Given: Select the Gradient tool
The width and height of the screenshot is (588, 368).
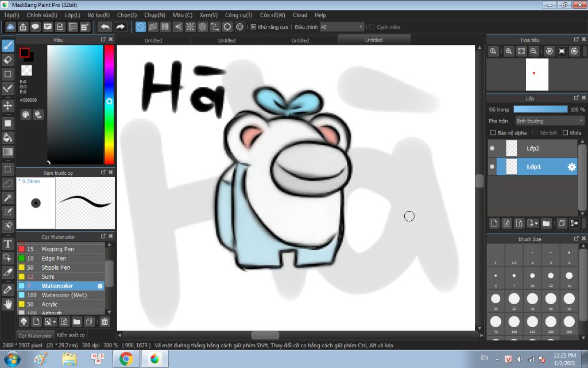Looking at the screenshot, I should coord(8,152).
